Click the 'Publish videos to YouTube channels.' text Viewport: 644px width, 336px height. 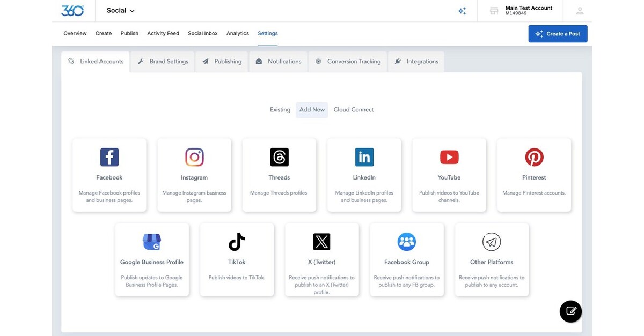point(449,197)
